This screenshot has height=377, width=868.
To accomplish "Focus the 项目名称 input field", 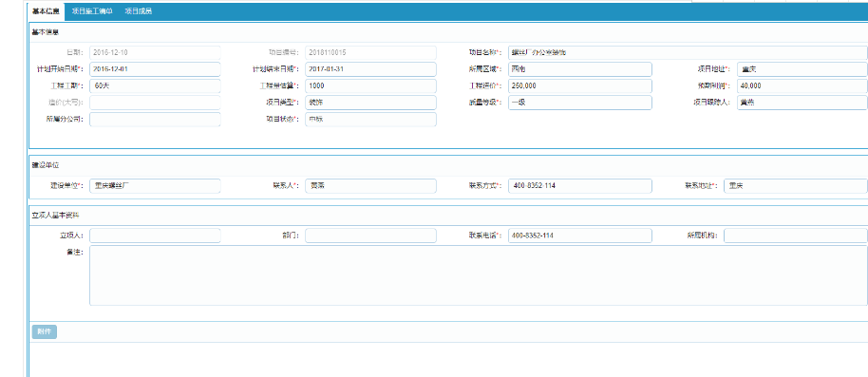I will pos(688,52).
